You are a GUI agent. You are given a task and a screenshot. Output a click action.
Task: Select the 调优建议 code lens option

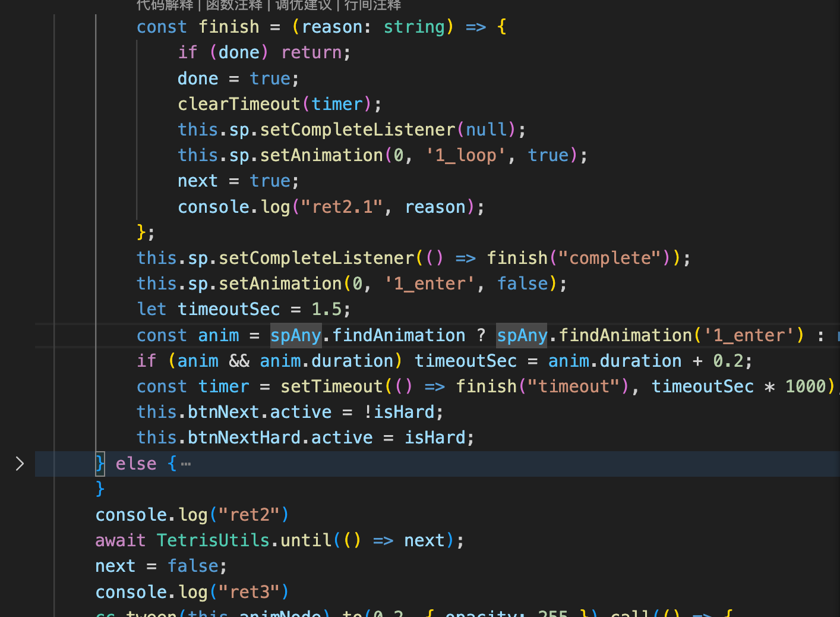[x=304, y=5]
